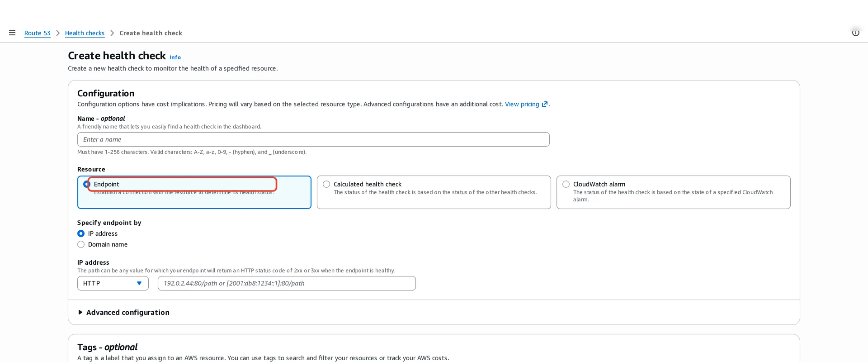The height and width of the screenshot is (362, 868).
Task: Navigate to Health checks breadcrumb
Action: [x=85, y=33]
